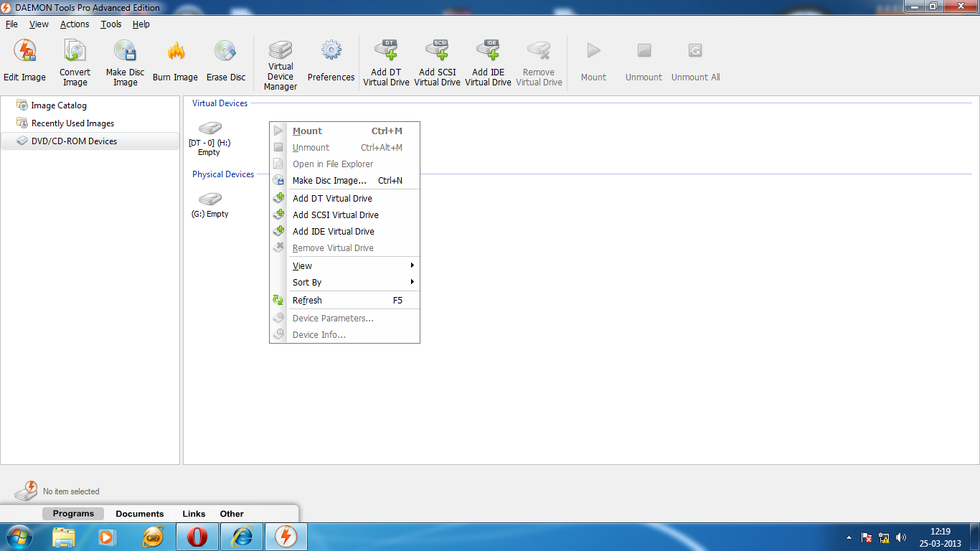The image size is (980, 551).
Task: Choose Device Parameters... in context menu
Action: click(x=344, y=318)
